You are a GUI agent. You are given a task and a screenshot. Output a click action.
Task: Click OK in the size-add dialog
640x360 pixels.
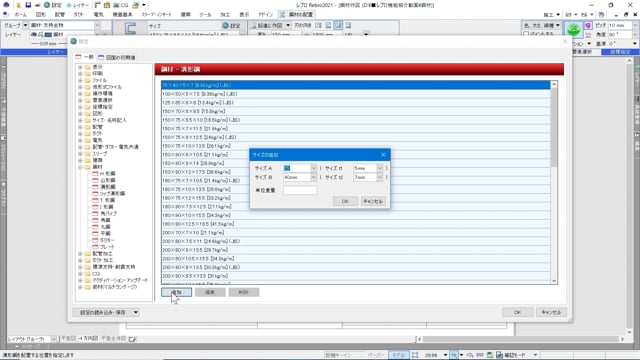coord(345,201)
